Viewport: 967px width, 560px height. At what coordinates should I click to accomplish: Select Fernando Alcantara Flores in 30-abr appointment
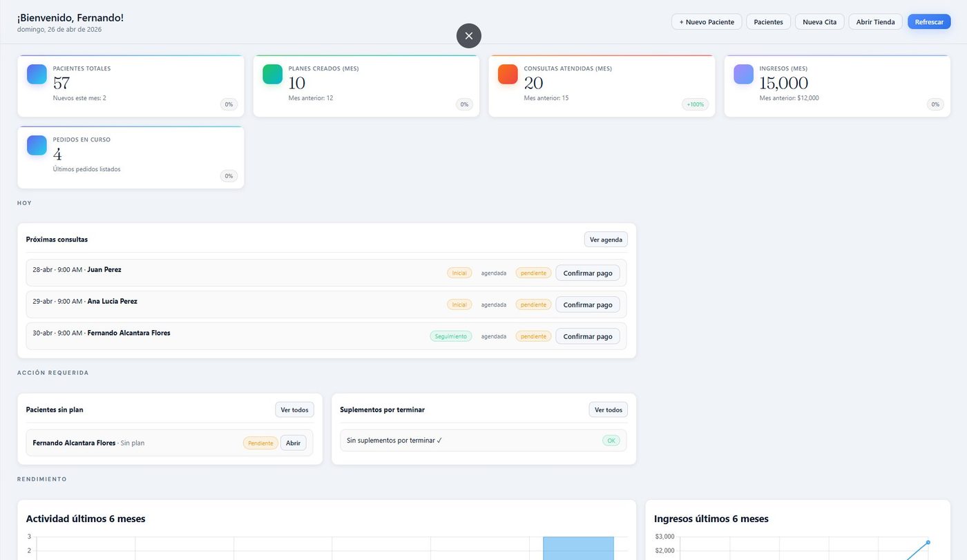click(129, 333)
